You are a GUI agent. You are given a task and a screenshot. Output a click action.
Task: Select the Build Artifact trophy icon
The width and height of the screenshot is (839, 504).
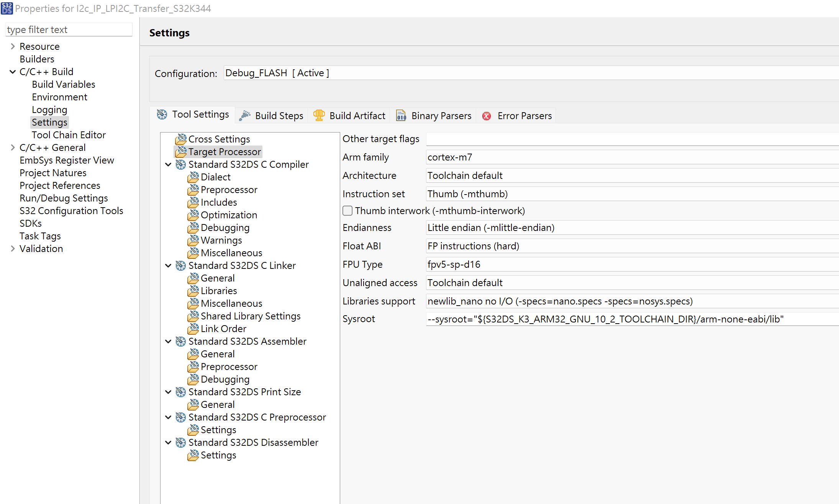tap(318, 115)
